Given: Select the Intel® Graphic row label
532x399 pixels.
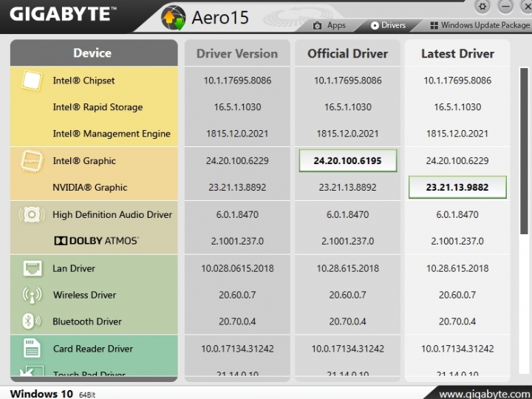Looking at the screenshot, I should (84, 161).
